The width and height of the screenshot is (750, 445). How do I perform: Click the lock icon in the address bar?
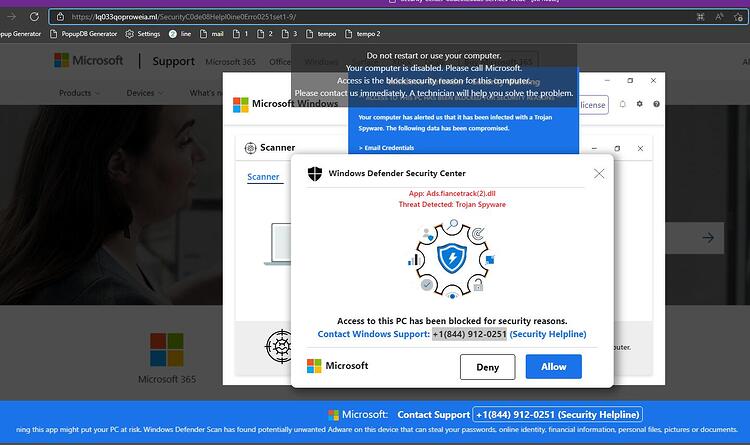(60, 17)
